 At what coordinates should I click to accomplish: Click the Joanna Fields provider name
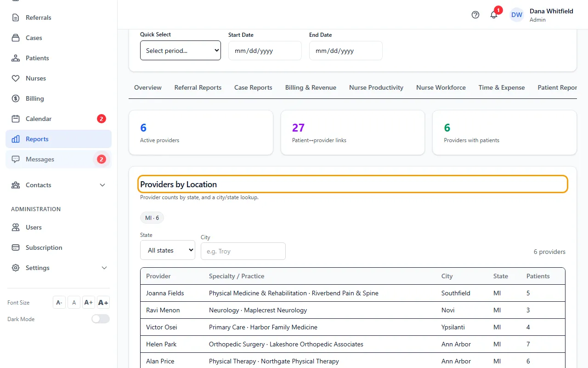point(165,293)
